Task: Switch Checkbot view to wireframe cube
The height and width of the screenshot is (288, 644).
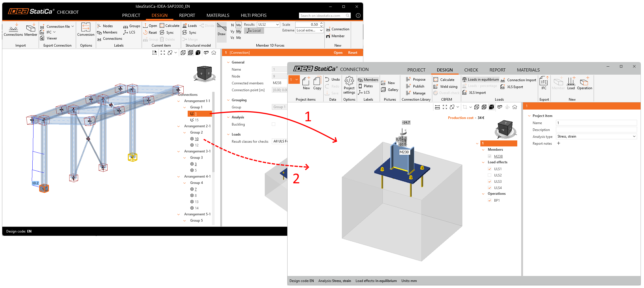Action: (183, 53)
